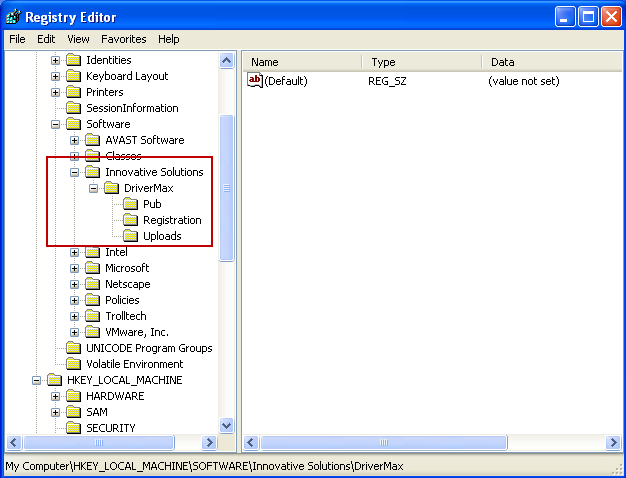Expand the Keyboard Layout key
Viewport: 626px width, 478px height.
point(55,76)
